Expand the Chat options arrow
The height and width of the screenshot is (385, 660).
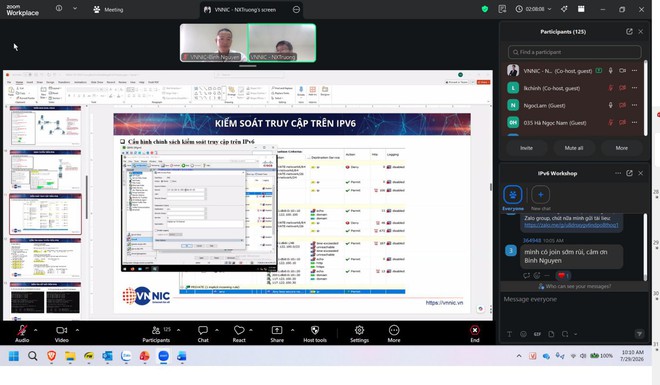pyautogui.click(x=217, y=330)
